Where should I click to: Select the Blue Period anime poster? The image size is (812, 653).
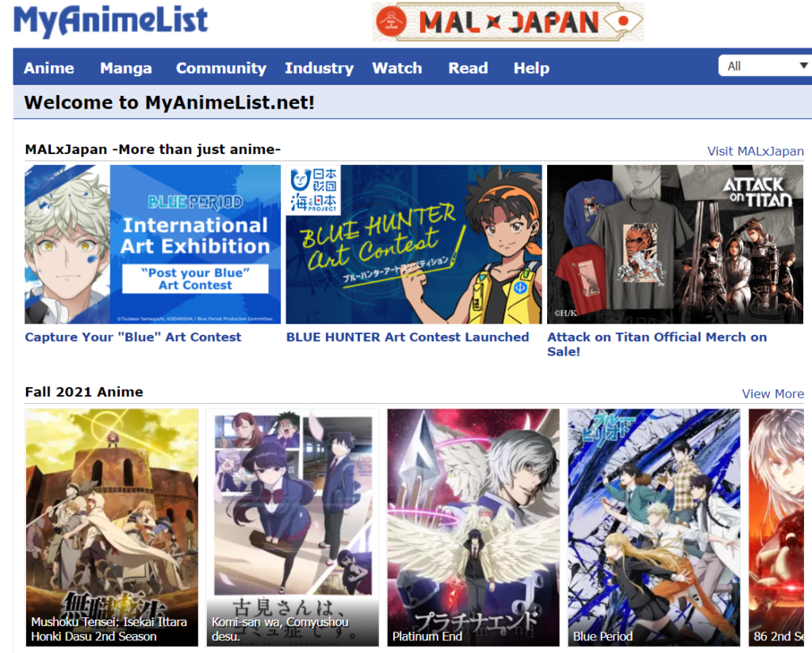[654, 527]
